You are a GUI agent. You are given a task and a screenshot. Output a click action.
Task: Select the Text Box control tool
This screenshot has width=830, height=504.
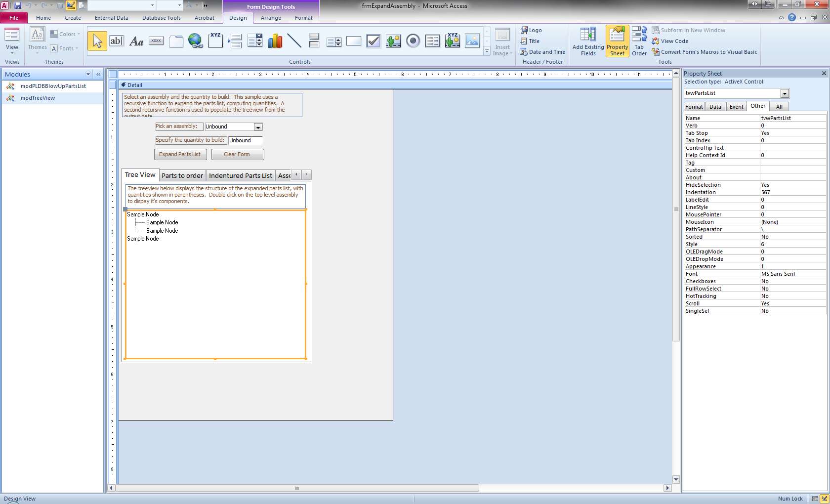click(x=116, y=41)
